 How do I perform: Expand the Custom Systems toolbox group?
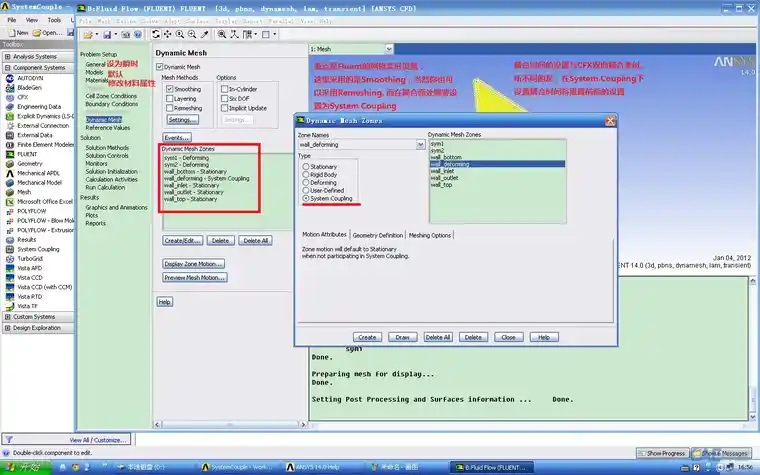click(x=7, y=317)
